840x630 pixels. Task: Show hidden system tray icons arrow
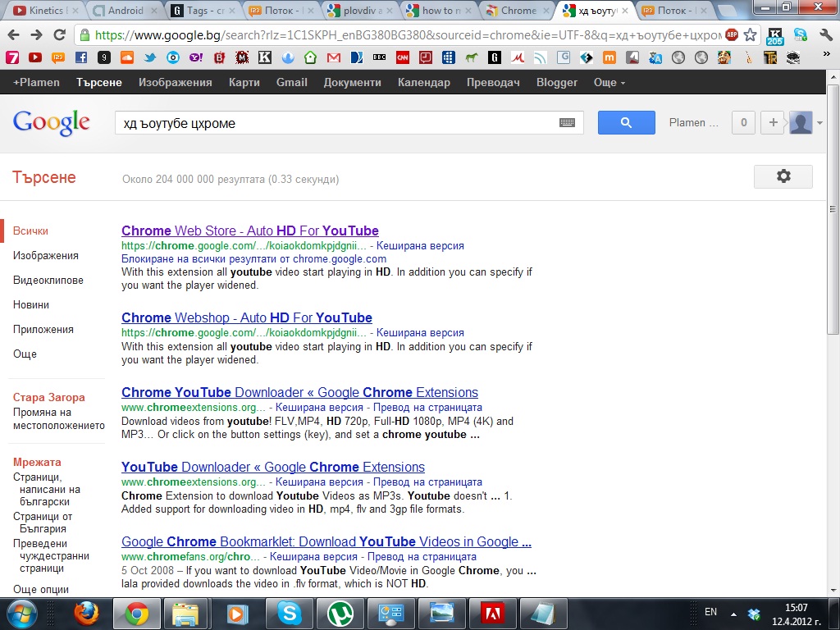[x=733, y=614]
